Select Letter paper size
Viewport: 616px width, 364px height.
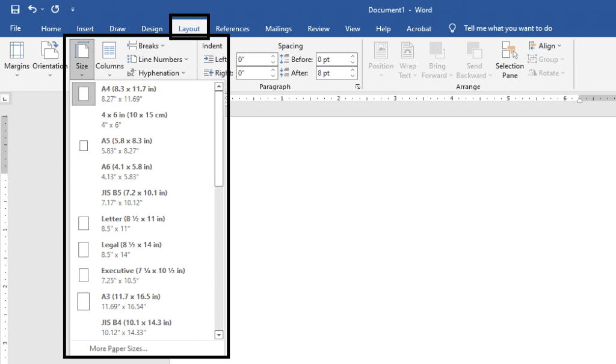133,223
